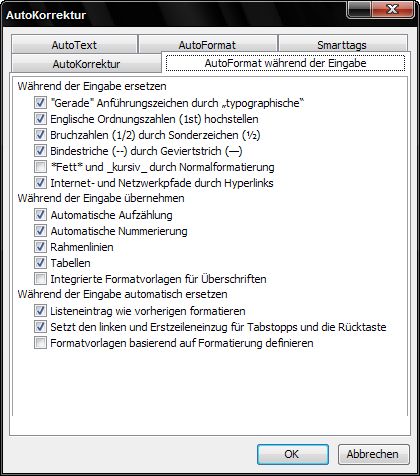The height and width of the screenshot is (476, 420).
Task: Cancel with the Abbrechen button
Action: coord(373,454)
